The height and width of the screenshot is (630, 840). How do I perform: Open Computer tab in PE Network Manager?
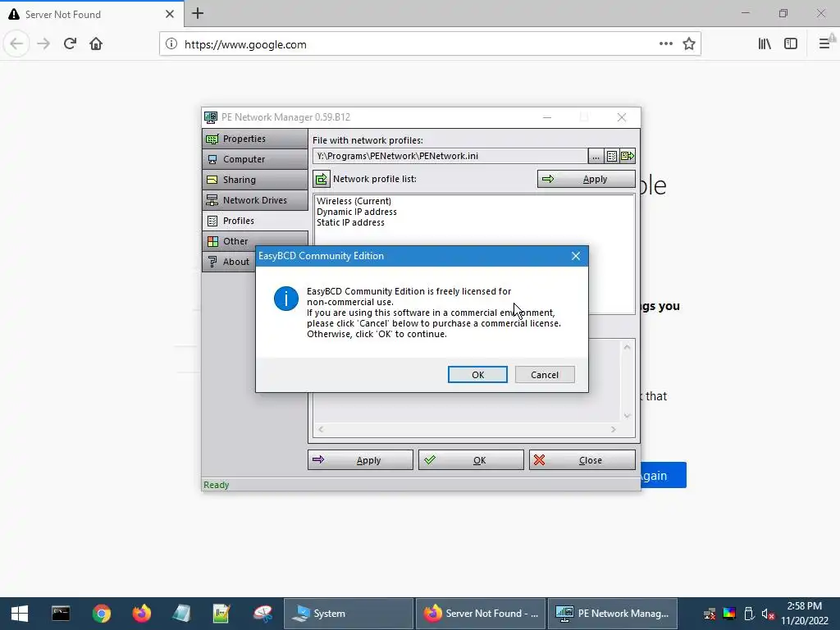pyautogui.click(x=255, y=159)
